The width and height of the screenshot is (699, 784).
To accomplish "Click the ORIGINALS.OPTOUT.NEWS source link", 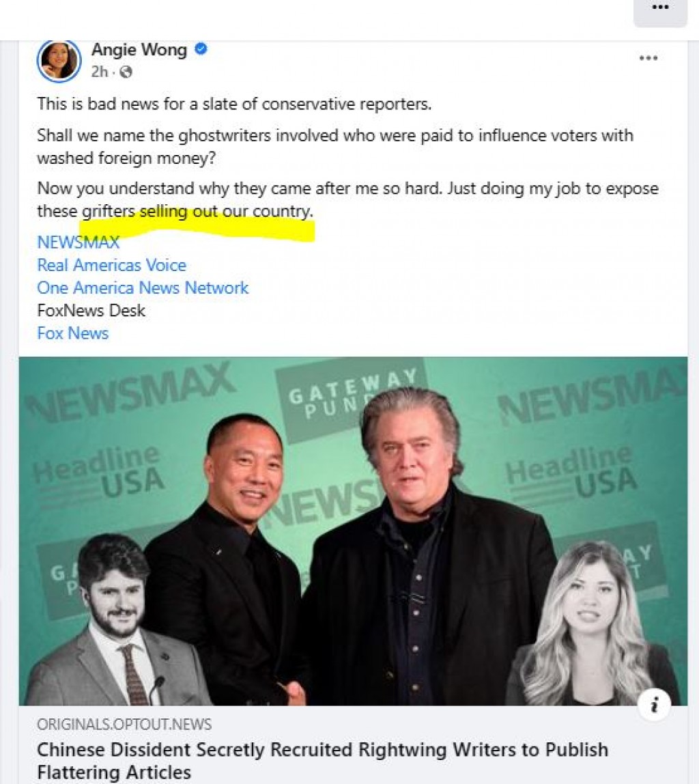I will 124,725.
